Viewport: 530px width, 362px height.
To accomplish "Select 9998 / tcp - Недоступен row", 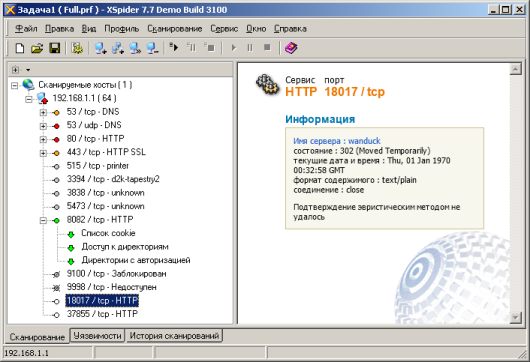I will coord(112,287).
